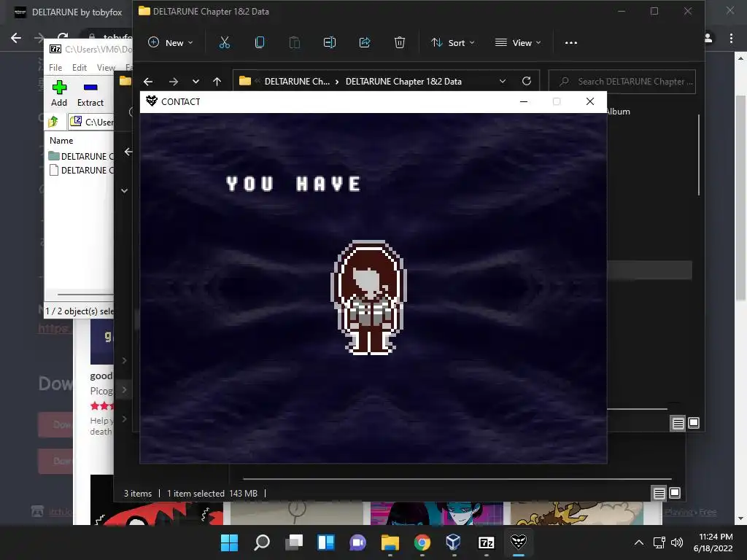Open File Explorer from the taskbar
This screenshot has height=560, width=747.
(390, 542)
